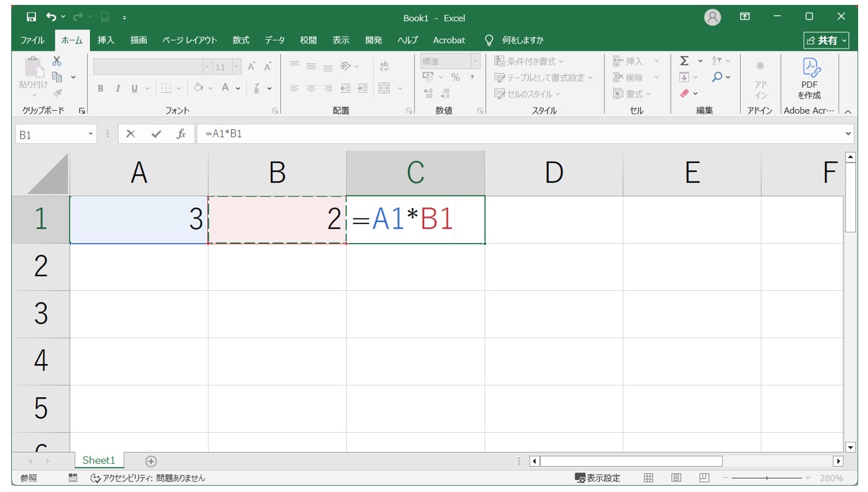Click the Increase Font Size icon
This screenshot has width=868, height=492.
(251, 67)
